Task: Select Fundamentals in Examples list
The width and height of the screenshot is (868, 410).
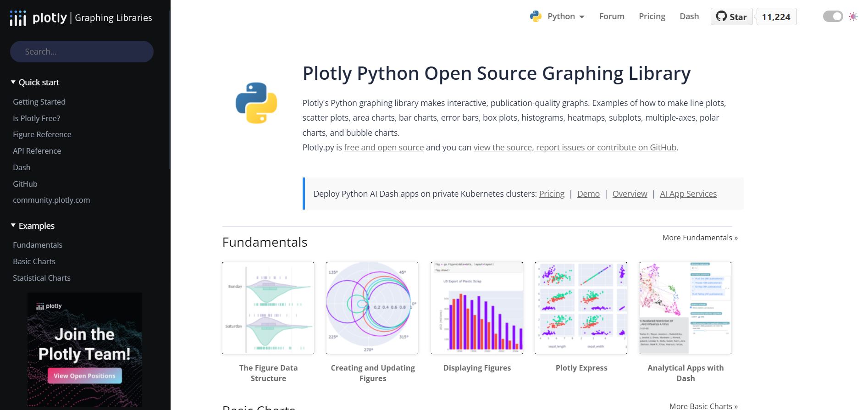Action: pyautogui.click(x=38, y=245)
